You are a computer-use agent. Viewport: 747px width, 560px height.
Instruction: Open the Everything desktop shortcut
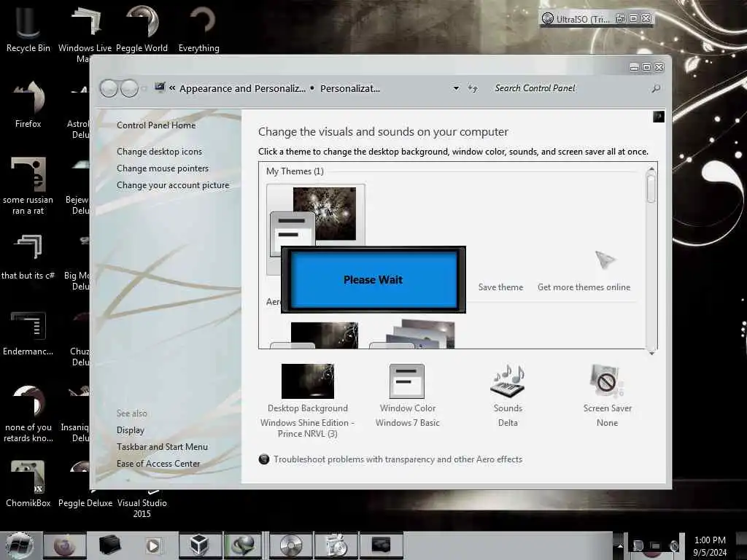199,27
